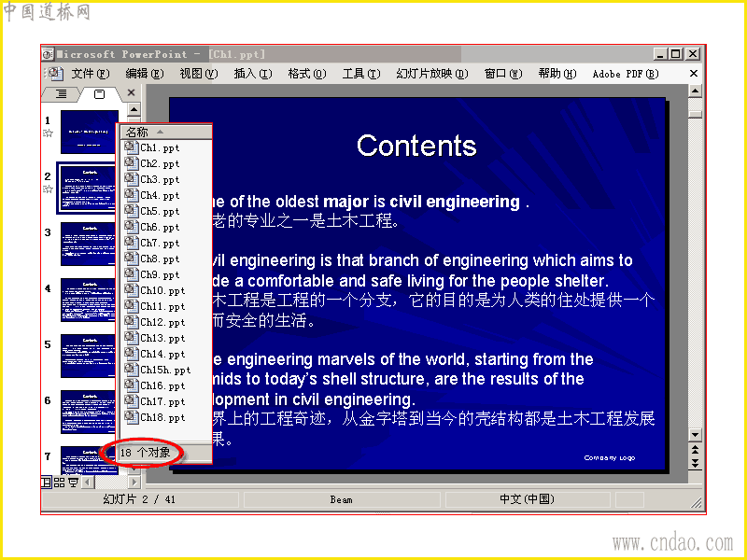
Task: Start slide show from the bottom view icon
Action: coord(73,483)
